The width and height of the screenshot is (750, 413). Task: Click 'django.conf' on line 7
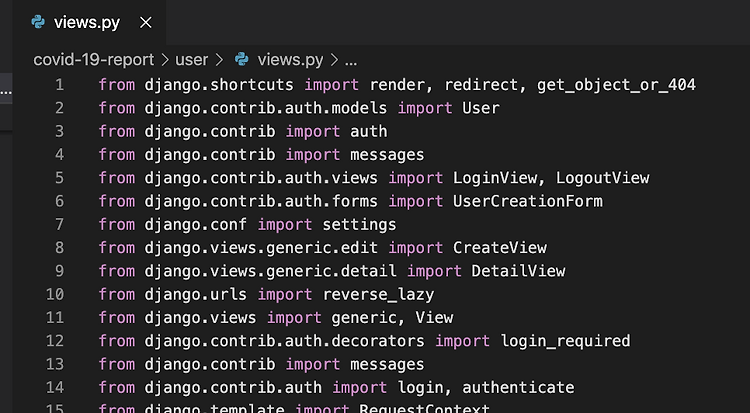pyautogui.click(x=196, y=225)
